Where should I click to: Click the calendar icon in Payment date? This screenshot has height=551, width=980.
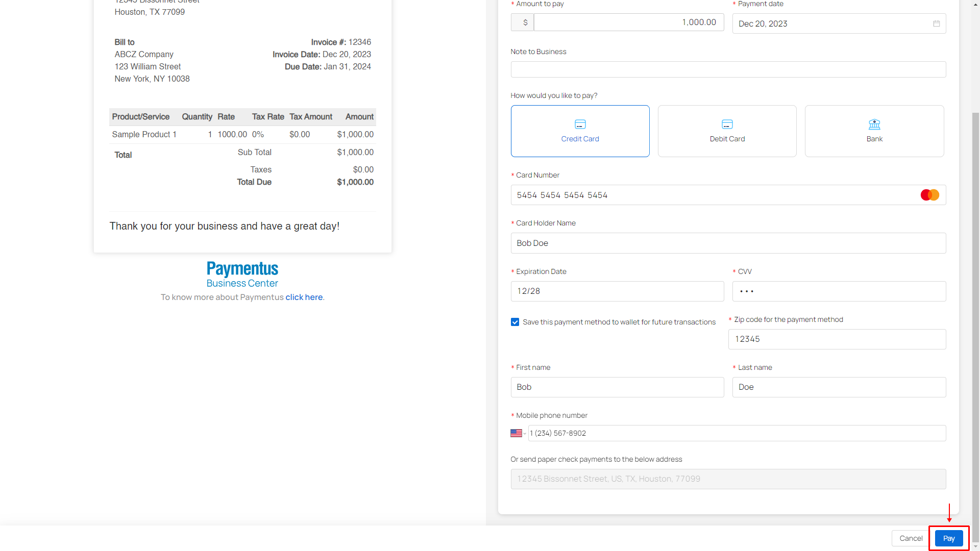click(937, 23)
